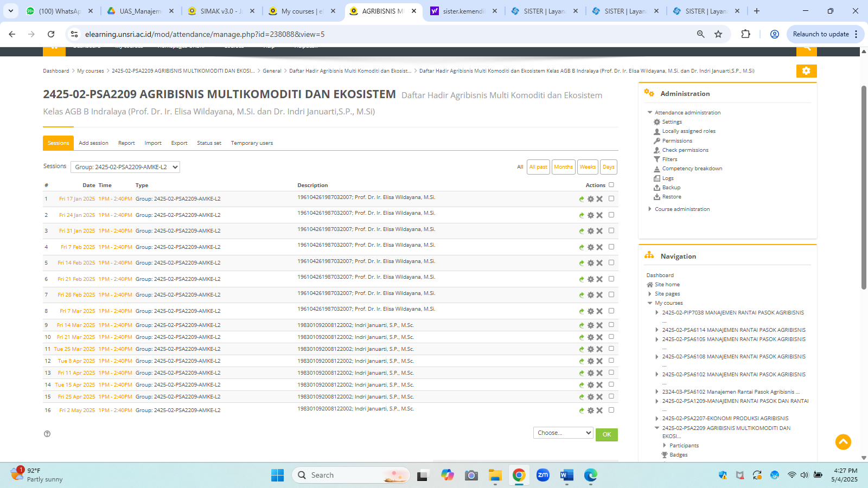Check the box for session 3, Fri 31 Jan

(x=611, y=230)
